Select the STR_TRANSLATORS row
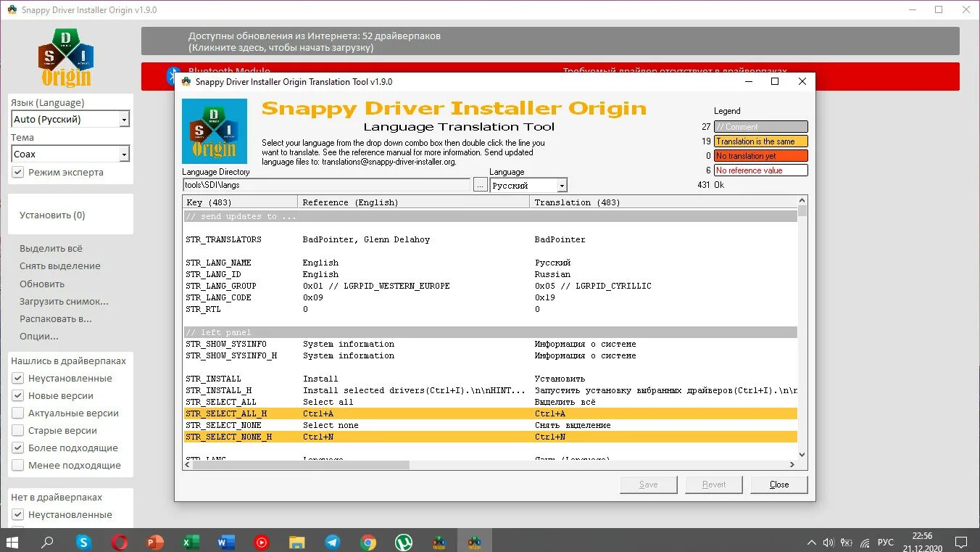The image size is (980, 552). pos(490,239)
